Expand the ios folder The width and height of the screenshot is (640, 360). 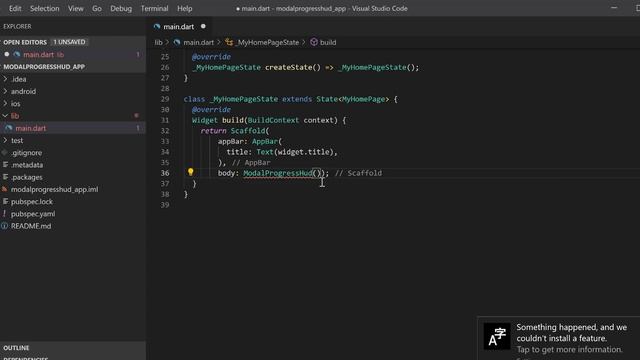(16, 104)
